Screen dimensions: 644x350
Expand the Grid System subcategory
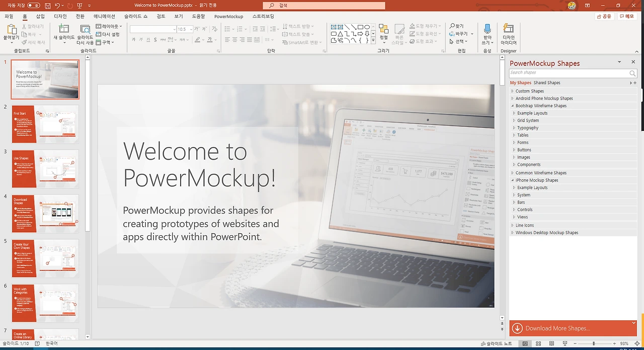click(514, 120)
